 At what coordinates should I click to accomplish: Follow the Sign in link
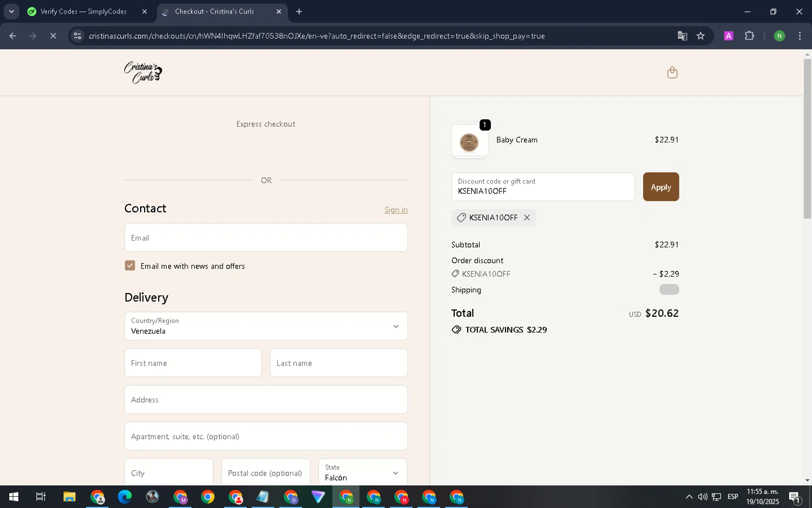[x=396, y=210]
